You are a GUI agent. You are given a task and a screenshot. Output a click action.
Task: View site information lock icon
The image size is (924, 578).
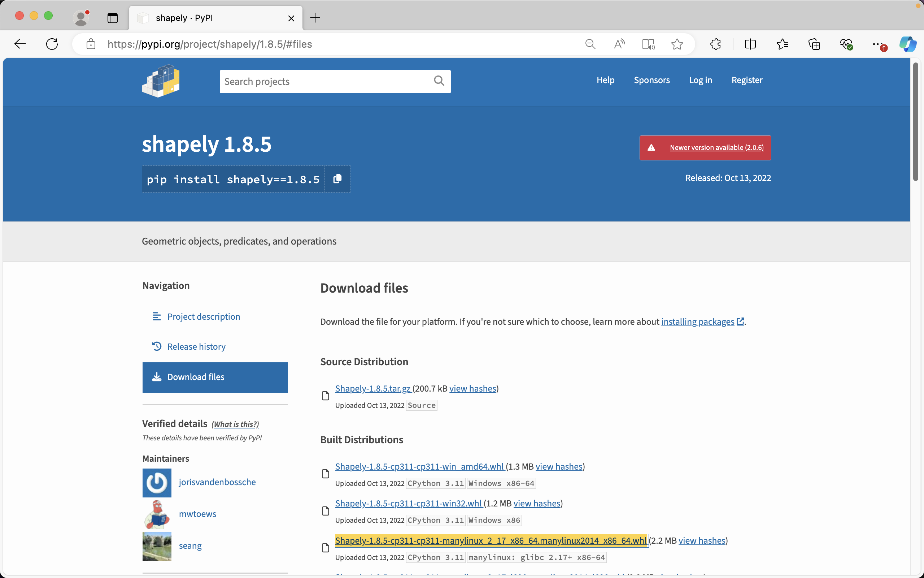[x=91, y=44]
